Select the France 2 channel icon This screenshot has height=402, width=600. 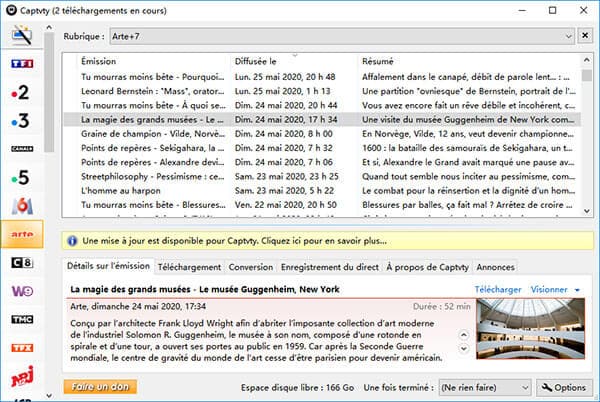pos(20,92)
